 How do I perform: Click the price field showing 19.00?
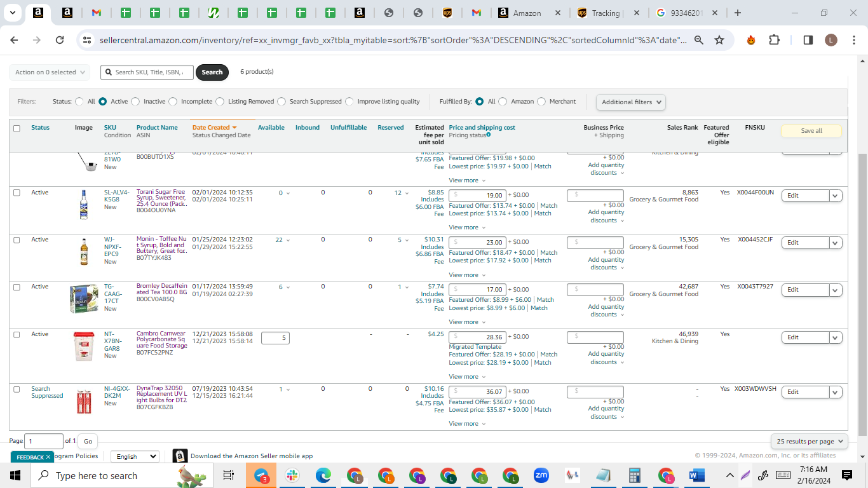[478, 196]
